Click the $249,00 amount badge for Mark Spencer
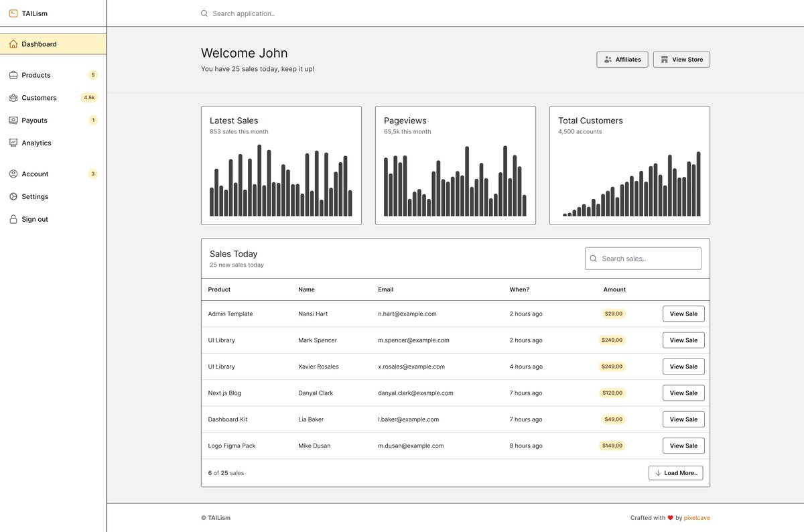The width and height of the screenshot is (804, 532). [x=612, y=340]
